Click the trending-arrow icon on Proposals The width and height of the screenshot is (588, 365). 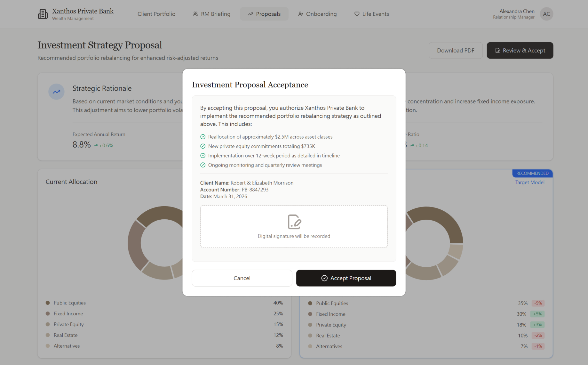pyautogui.click(x=251, y=14)
